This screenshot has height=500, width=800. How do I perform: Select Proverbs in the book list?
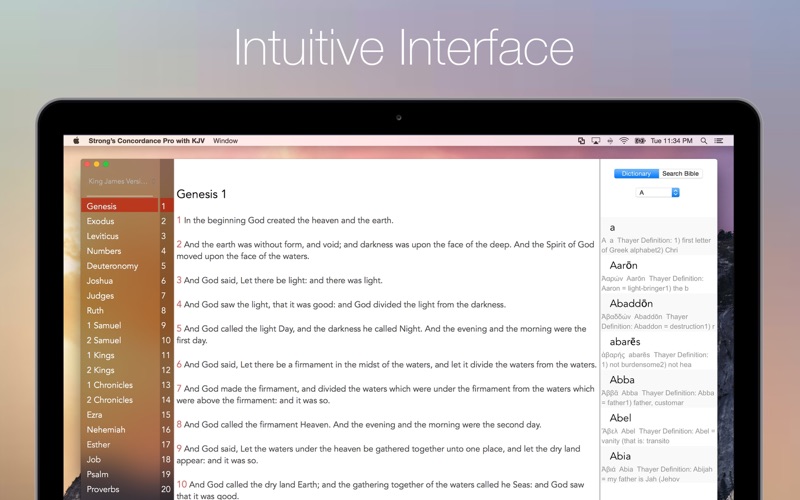click(x=120, y=489)
